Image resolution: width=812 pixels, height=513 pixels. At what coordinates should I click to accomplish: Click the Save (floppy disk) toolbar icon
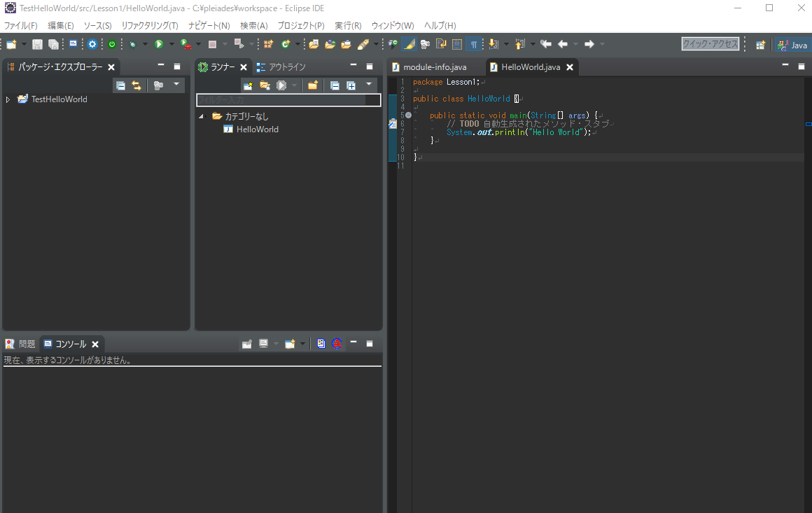(37, 45)
